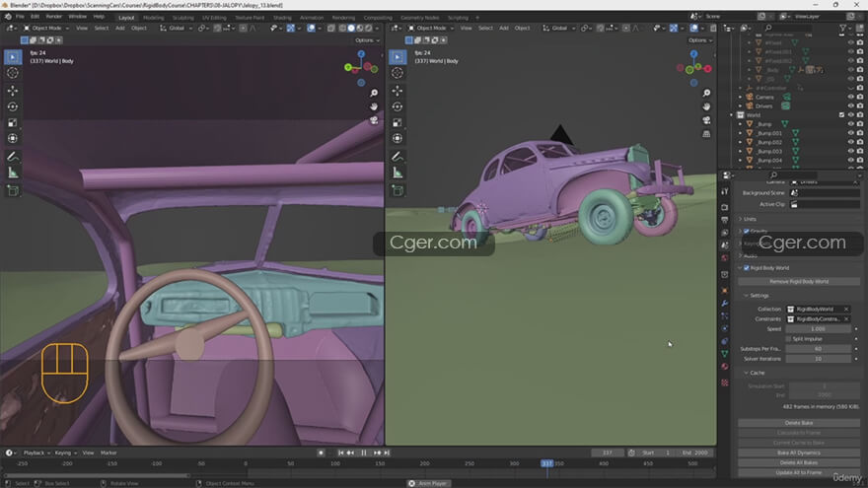
Task: Click Delete All Bakes button
Action: click(799, 462)
